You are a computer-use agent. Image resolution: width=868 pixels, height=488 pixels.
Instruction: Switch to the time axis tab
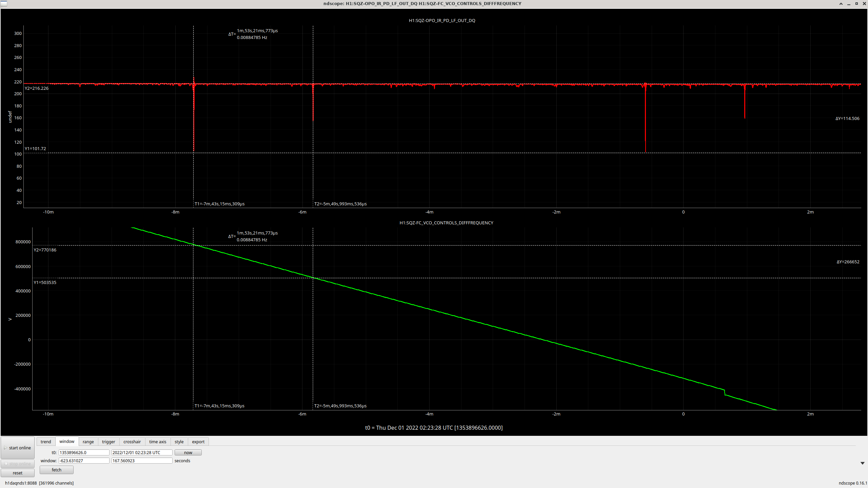[158, 442]
